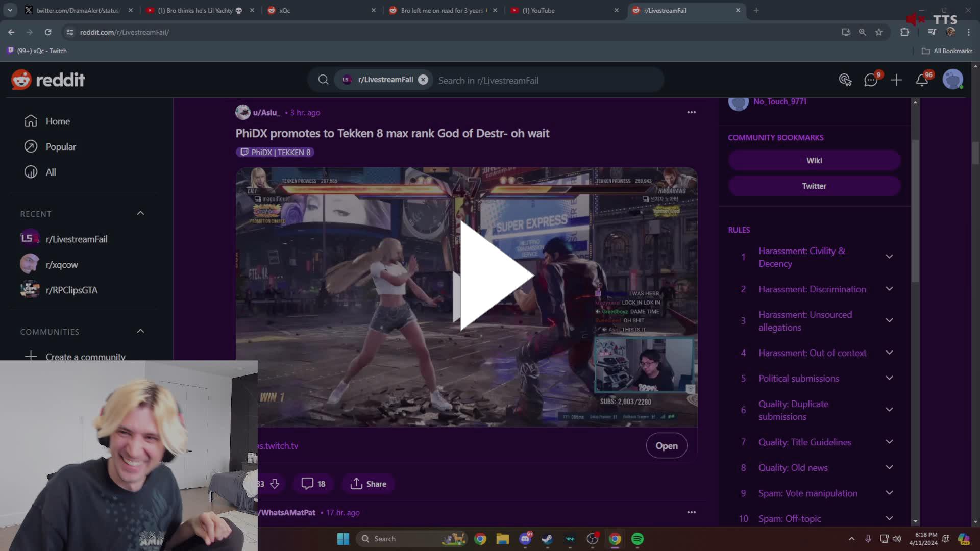980x551 pixels.
Task: Create a new post with plus icon
Action: click(x=896, y=80)
